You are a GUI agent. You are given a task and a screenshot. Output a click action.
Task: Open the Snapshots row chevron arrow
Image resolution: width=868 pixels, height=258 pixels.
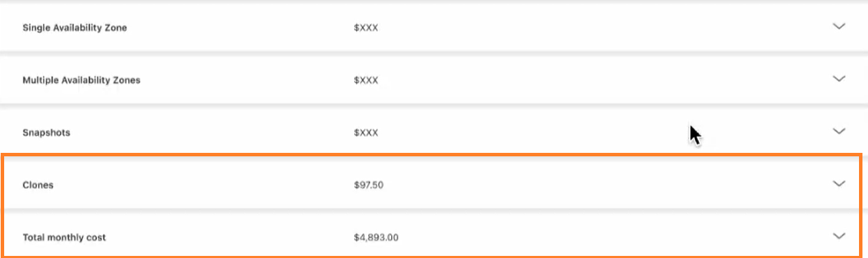click(839, 131)
